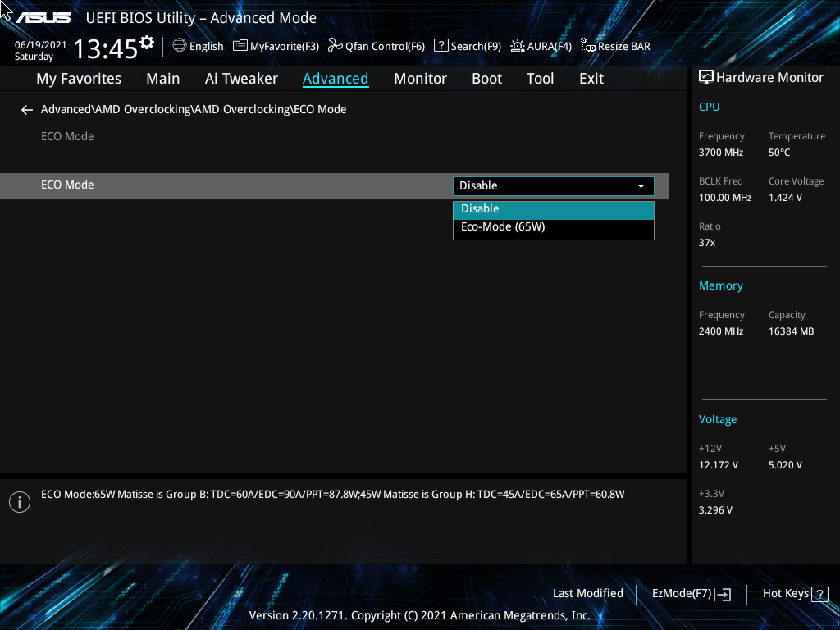Click the Last Modified button

click(587, 593)
